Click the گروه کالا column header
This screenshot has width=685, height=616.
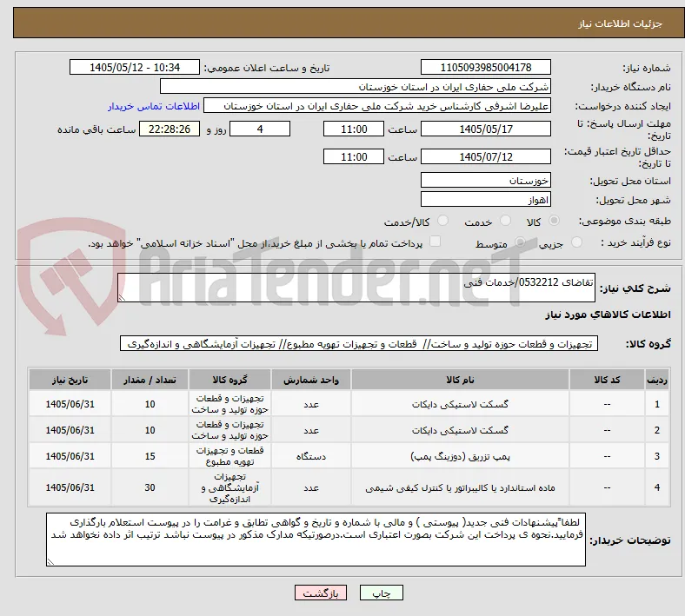(x=229, y=380)
